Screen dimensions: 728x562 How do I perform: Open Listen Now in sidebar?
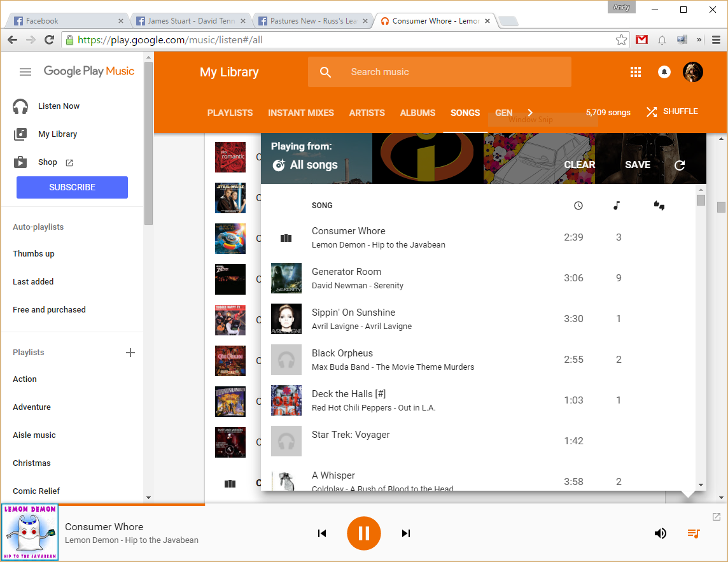pos(59,106)
